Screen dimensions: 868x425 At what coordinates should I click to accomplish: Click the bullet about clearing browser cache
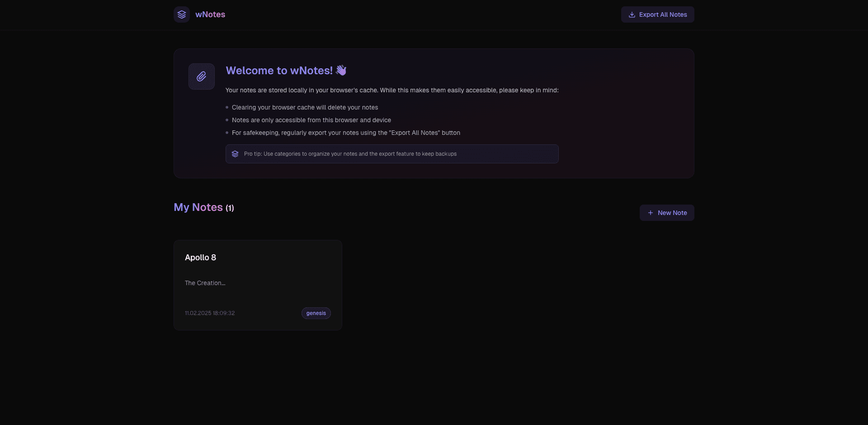pyautogui.click(x=305, y=107)
